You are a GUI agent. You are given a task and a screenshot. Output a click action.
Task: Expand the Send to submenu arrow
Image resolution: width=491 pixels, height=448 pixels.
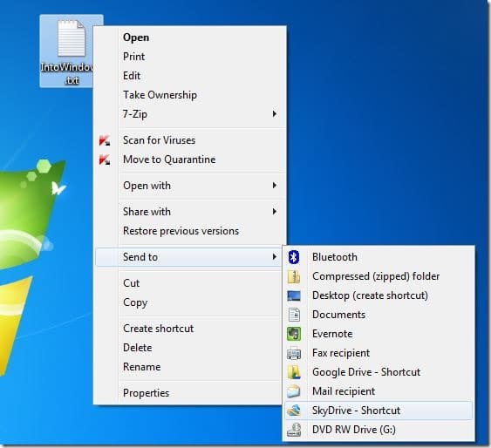pos(275,257)
